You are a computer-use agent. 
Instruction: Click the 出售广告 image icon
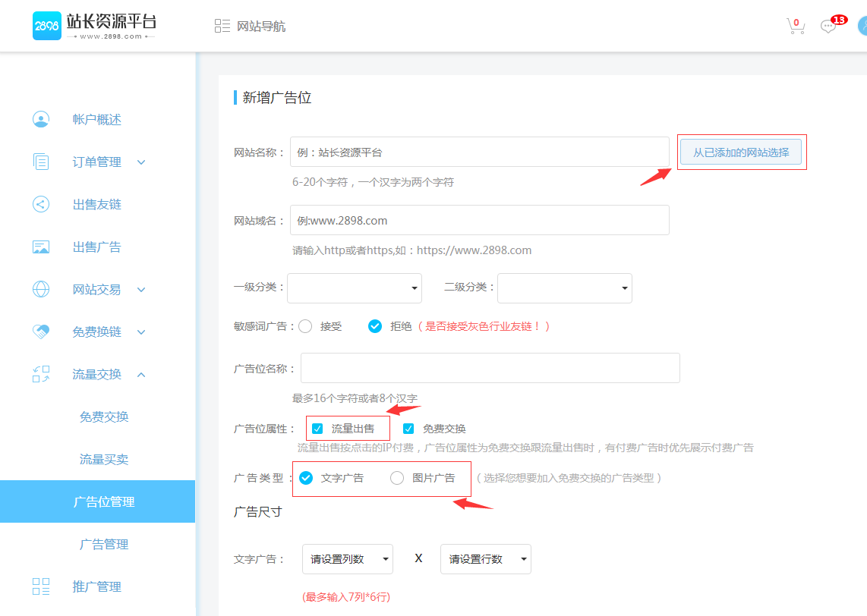[41, 247]
